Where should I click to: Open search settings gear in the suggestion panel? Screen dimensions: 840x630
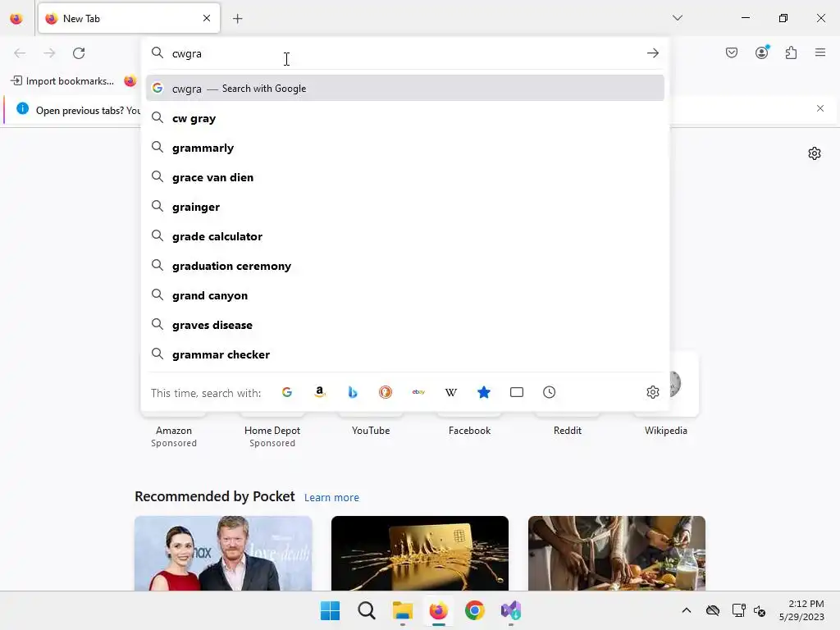[x=652, y=392]
